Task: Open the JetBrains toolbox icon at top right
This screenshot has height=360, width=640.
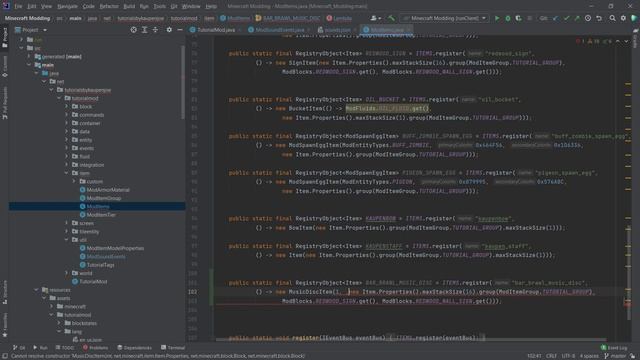Action: (634, 18)
